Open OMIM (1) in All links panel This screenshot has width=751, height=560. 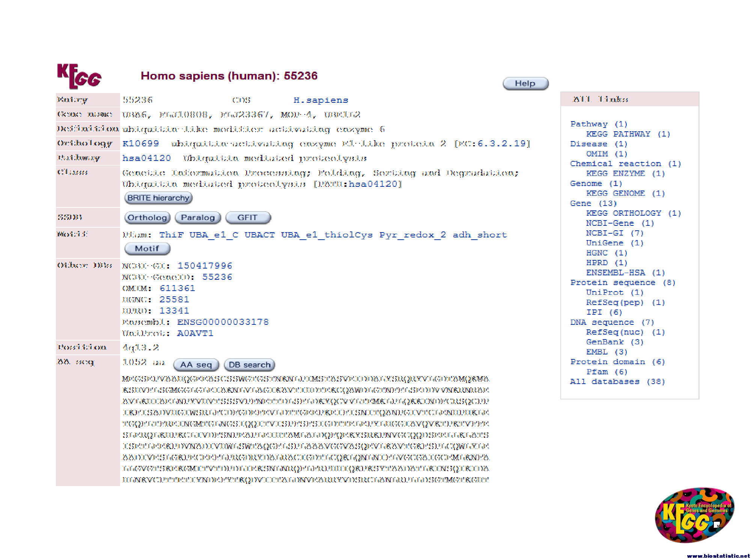(x=607, y=154)
